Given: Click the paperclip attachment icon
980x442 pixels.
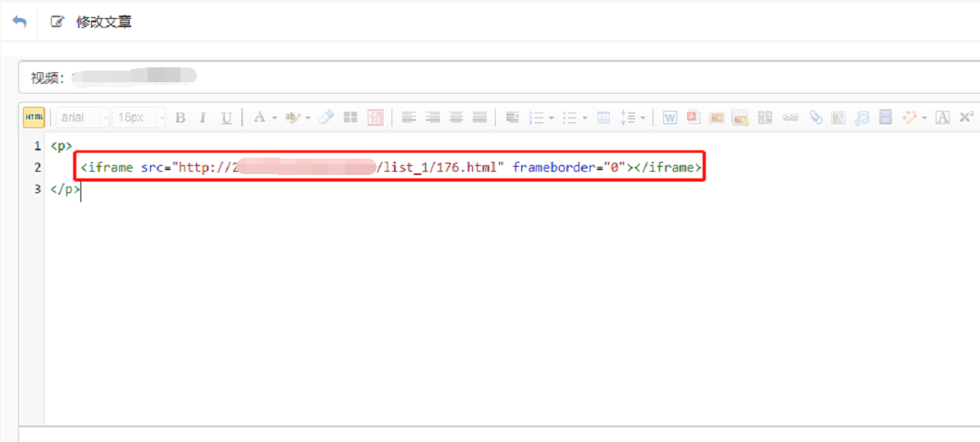Looking at the screenshot, I should pos(815,117).
